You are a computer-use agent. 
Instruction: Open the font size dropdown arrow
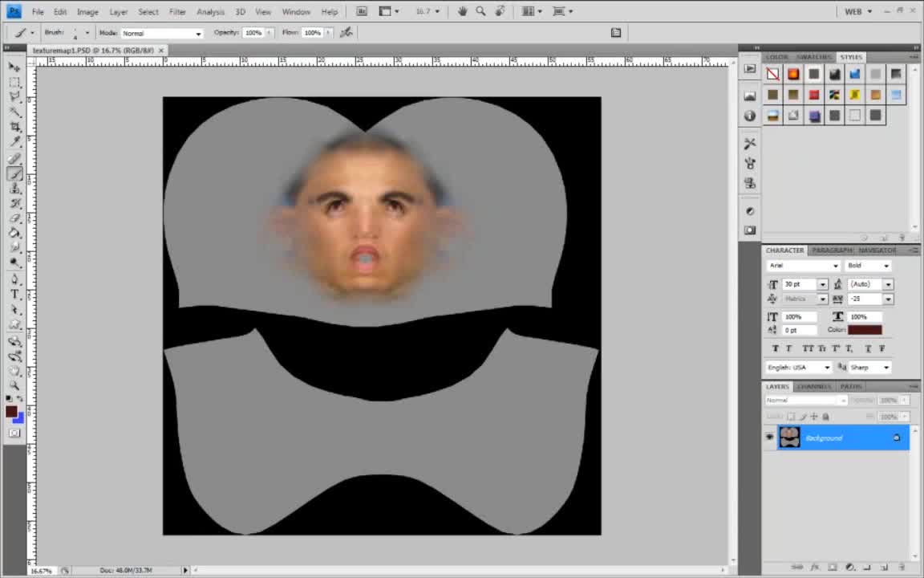click(823, 285)
